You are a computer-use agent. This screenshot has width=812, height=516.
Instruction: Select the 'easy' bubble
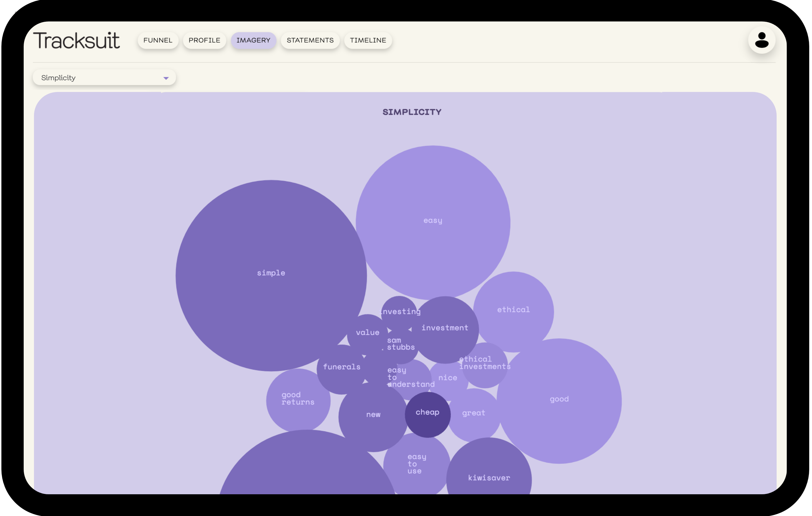[x=433, y=221]
